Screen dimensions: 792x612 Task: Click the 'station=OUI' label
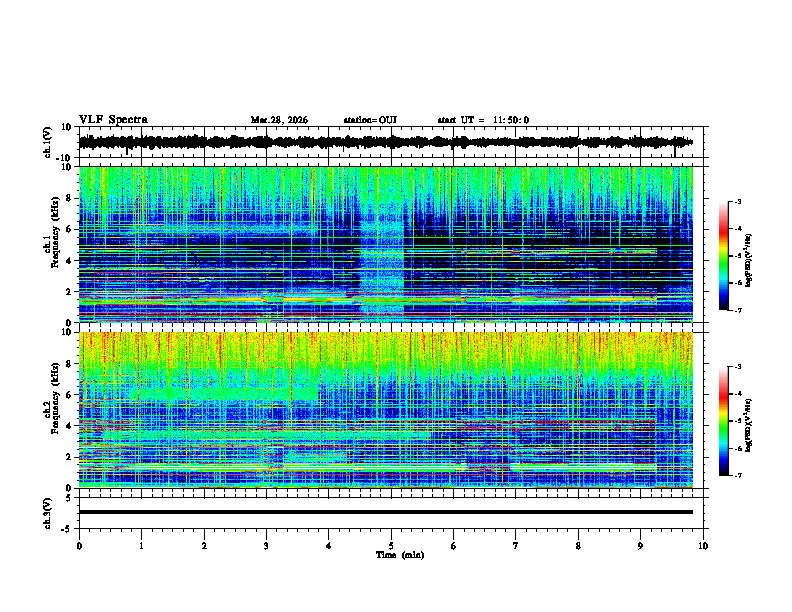tap(370, 120)
